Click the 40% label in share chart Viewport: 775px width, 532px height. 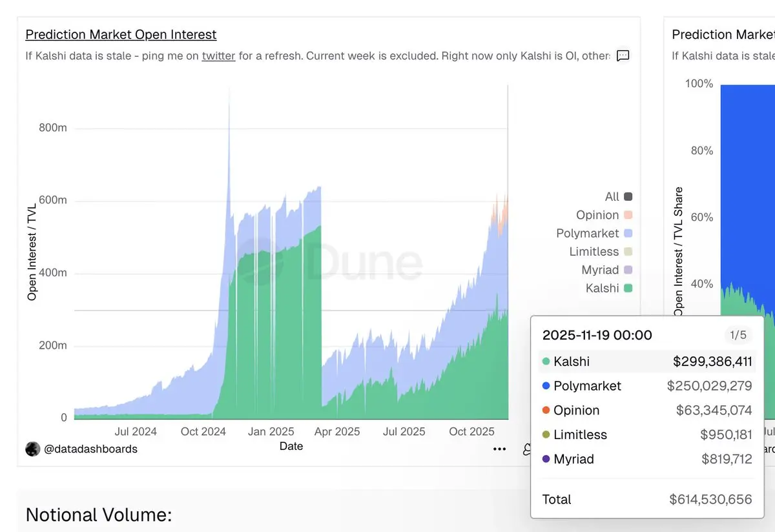click(x=701, y=284)
